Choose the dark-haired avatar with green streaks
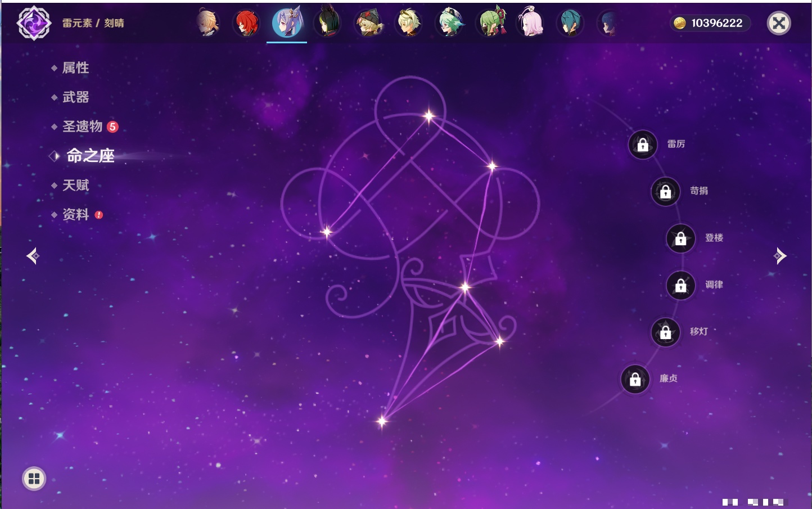Viewport: 812px width, 509px height. pyautogui.click(x=327, y=23)
